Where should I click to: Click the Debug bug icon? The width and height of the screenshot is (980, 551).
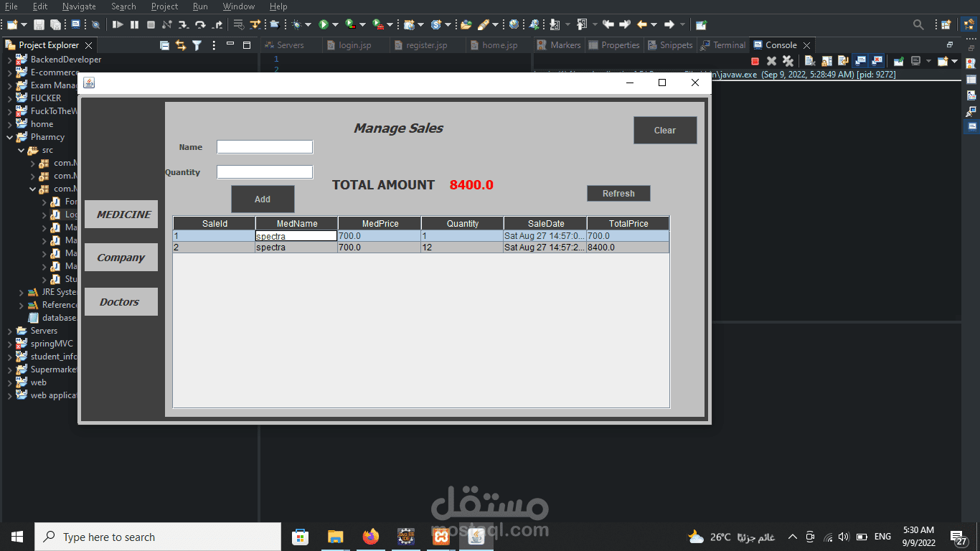pos(296,24)
